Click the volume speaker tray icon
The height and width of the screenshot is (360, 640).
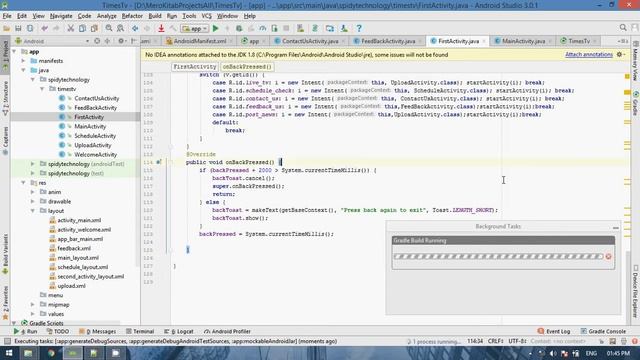[553, 353]
